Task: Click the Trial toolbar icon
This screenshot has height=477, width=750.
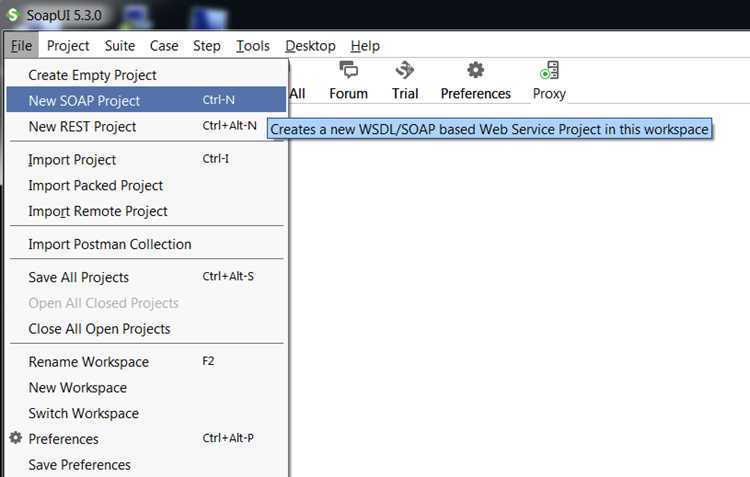Action: click(x=405, y=70)
